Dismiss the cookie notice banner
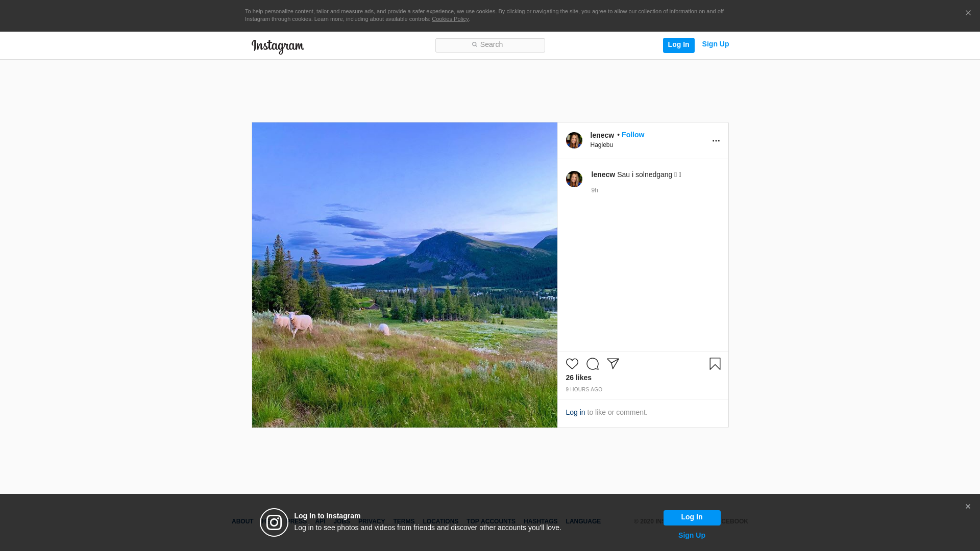The height and width of the screenshot is (551, 980). click(968, 13)
